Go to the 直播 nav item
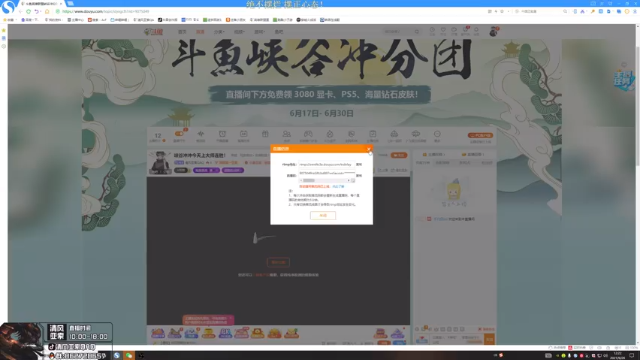Image resolution: width=640 pixels, height=360 pixels. [200, 32]
